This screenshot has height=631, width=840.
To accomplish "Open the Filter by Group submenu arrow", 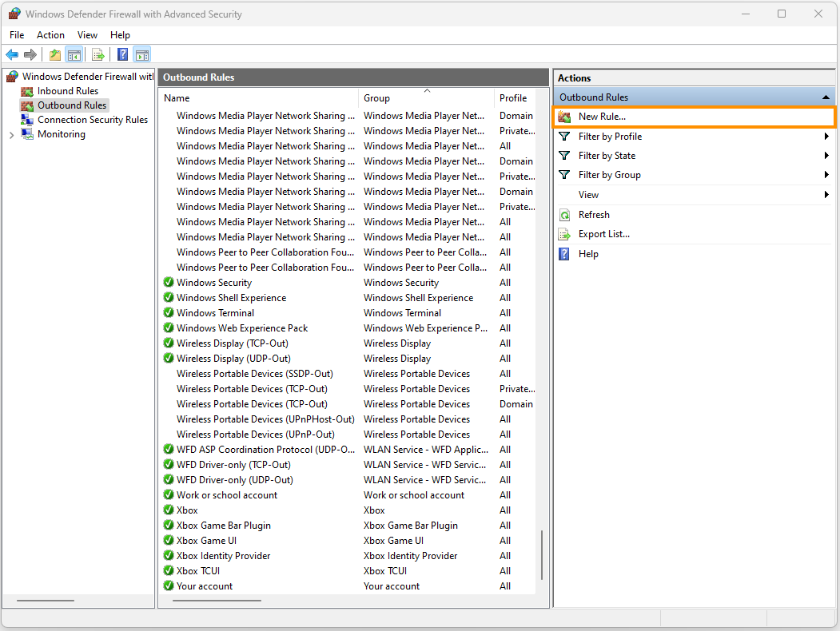I will point(826,174).
